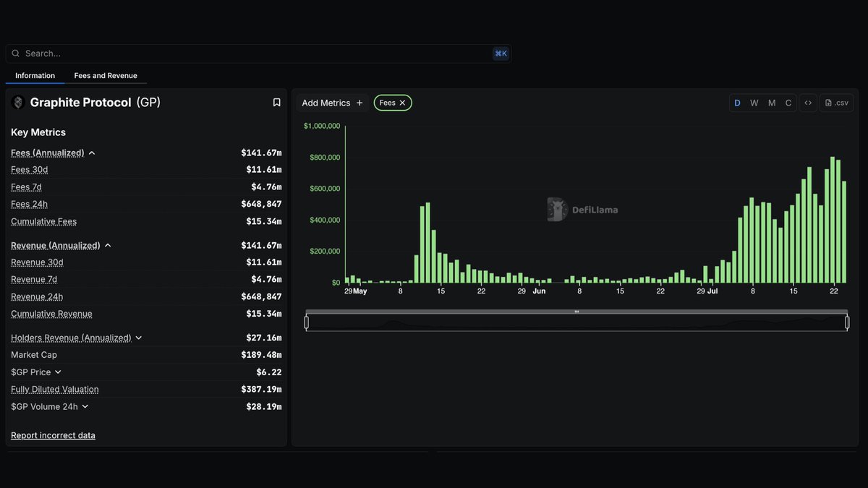The height and width of the screenshot is (488, 868).
Task: Open the Fees and Revenue tab
Action: click(106, 75)
